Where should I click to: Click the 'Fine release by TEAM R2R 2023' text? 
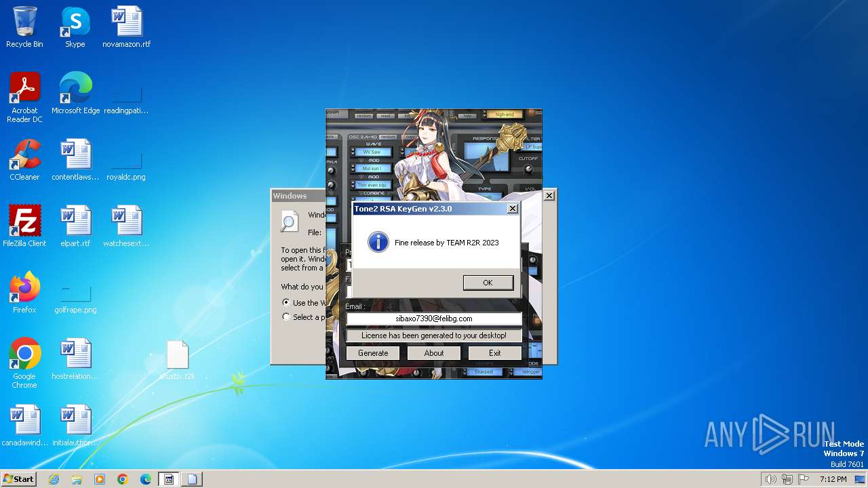447,243
